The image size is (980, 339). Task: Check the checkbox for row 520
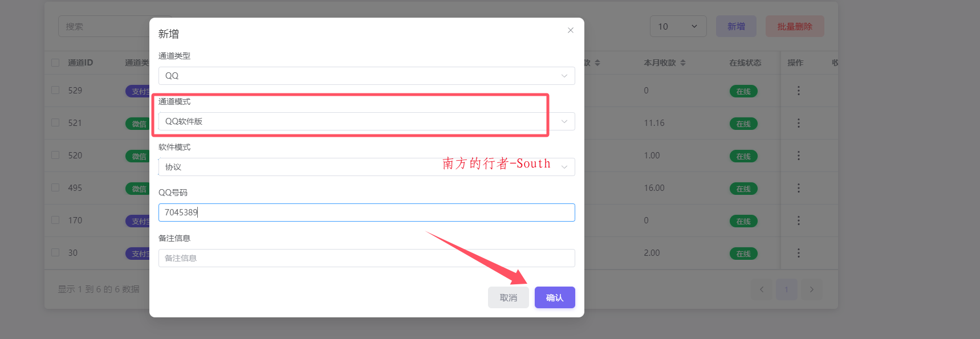(x=55, y=155)
